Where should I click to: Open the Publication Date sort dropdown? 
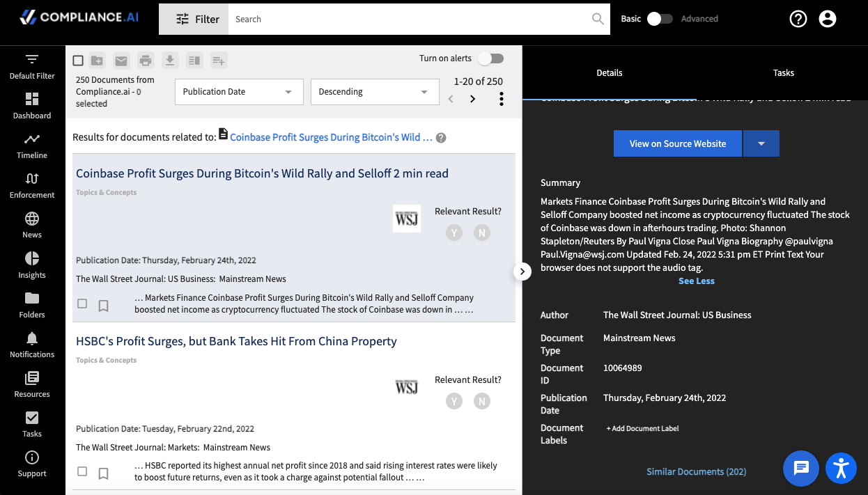[x=239, y=91]
